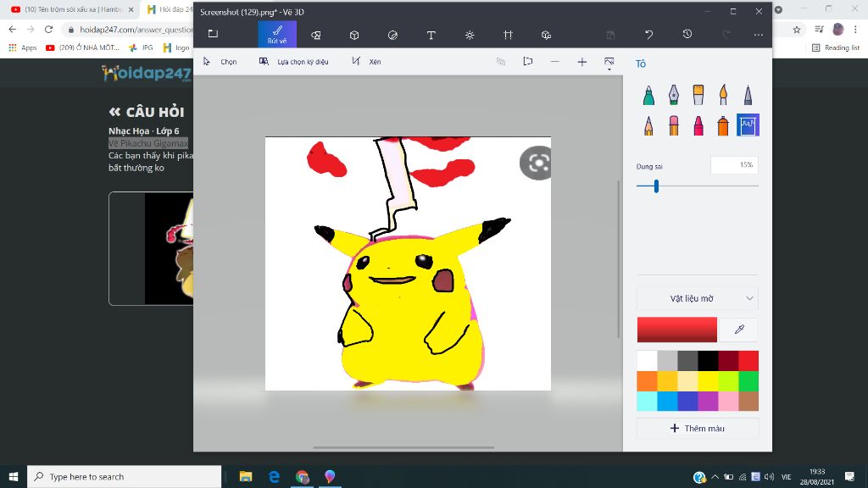868x488 pixels.
Task: Open the view options dropdown icon
Action: coord(609,63)
